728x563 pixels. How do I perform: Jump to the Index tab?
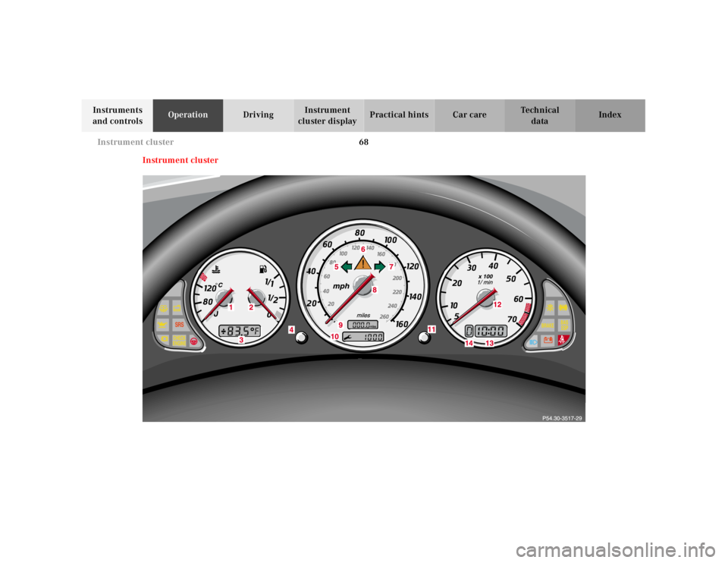610,115
